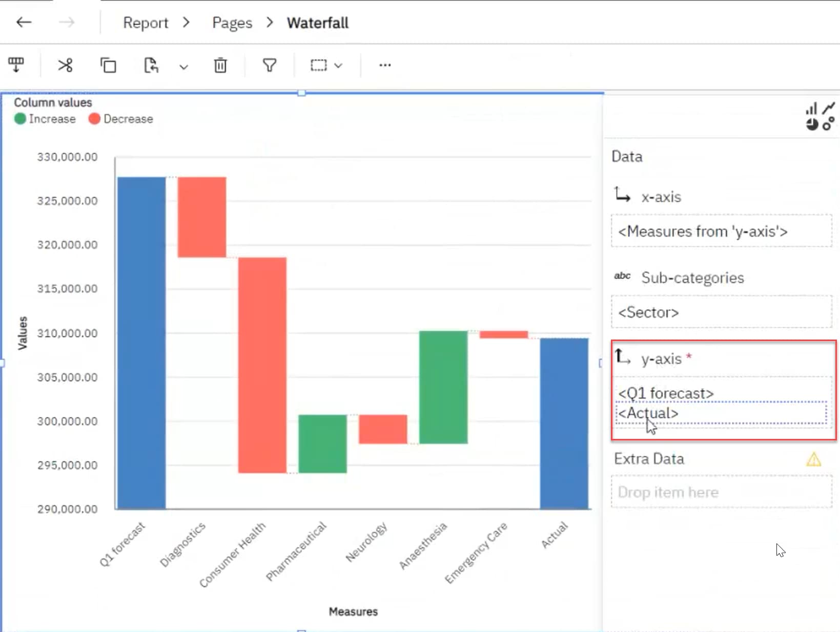Screen dimensions: 840x632
Task: Delete selection with trash icon
Action: click(x=220, y=66)
